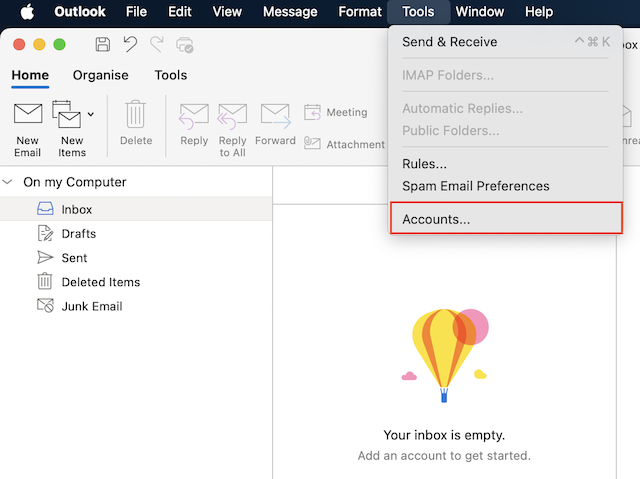Image resolution: width=640 pixels, height=479 pixels.
Task: Open the Format menu
Action: pos(360,12)
